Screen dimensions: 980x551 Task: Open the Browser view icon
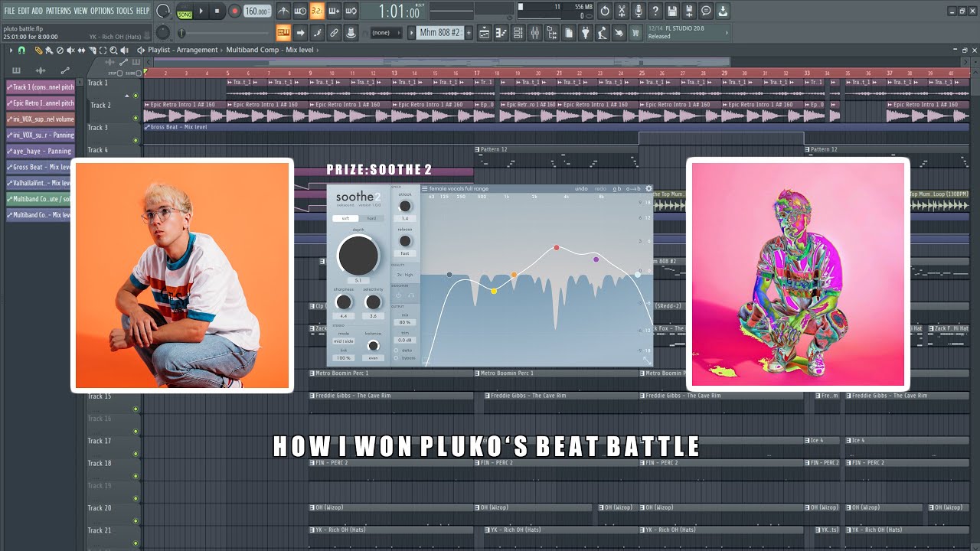(x=552, y=33)
